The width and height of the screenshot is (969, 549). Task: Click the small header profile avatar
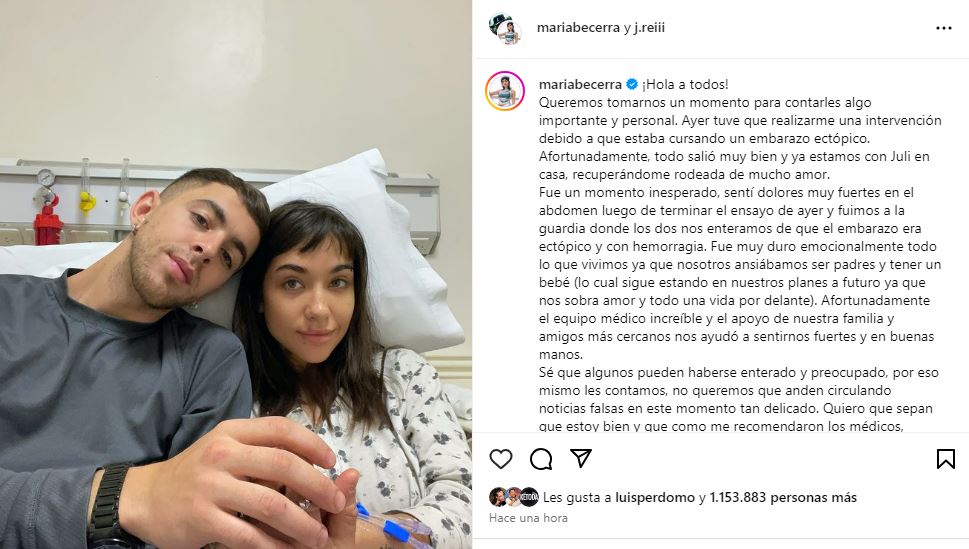505,28
